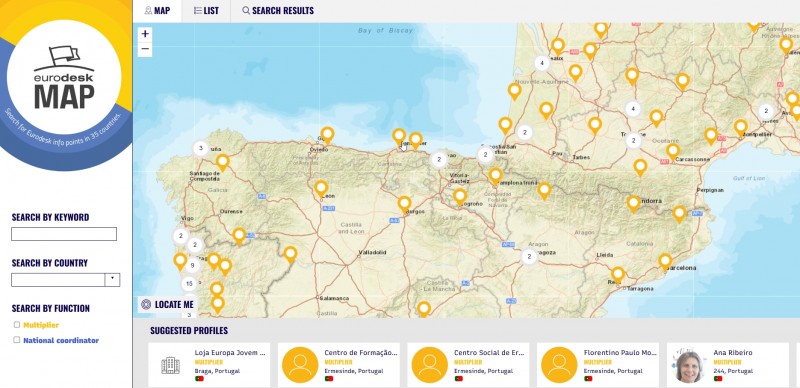Screen dimensions: 800x388
Task: Click the pin marker at Andorra
Action: [x=633, y=204]
